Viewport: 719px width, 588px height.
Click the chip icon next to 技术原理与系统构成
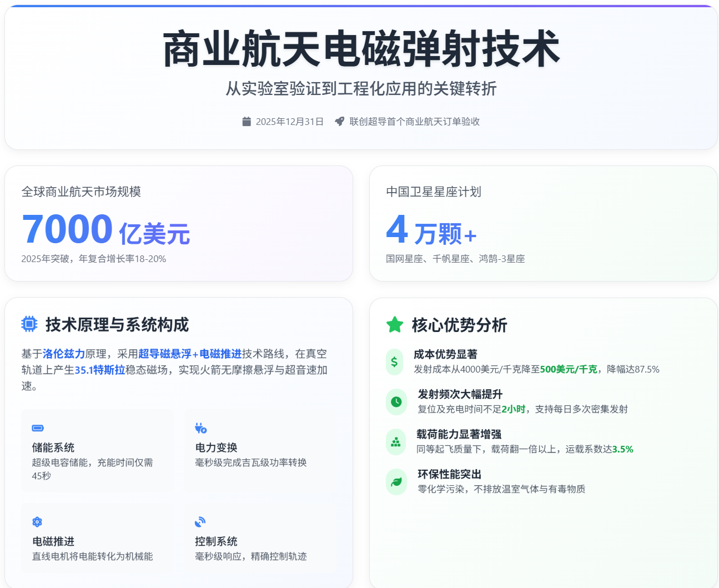coord(29,324)
